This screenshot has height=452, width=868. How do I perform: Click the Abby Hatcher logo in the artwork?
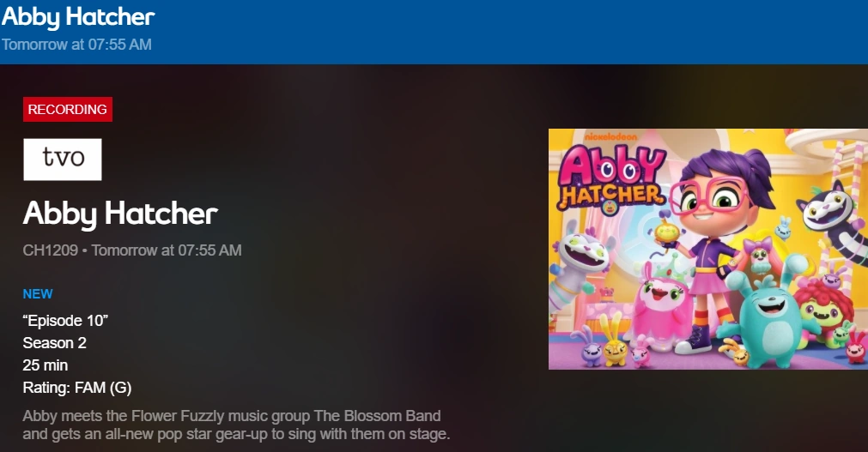pos(611,180)
